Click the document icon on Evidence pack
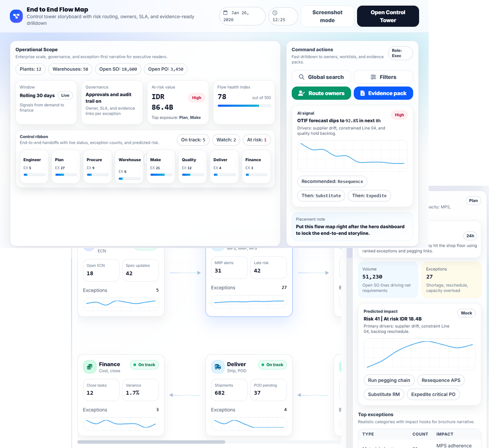This screenshot has width=489, height=448. coord(362,93)
